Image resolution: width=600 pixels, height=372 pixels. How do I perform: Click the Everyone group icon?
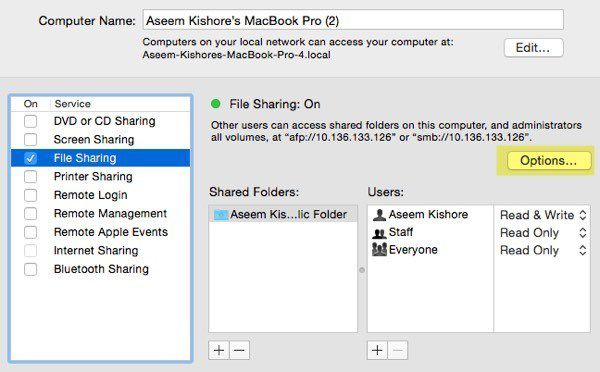[379, 250]
